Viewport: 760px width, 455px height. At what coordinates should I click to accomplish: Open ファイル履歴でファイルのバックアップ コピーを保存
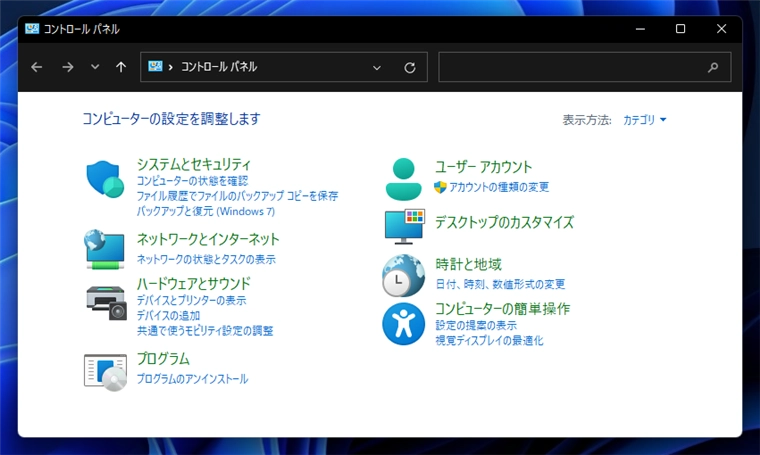(237, 196)
